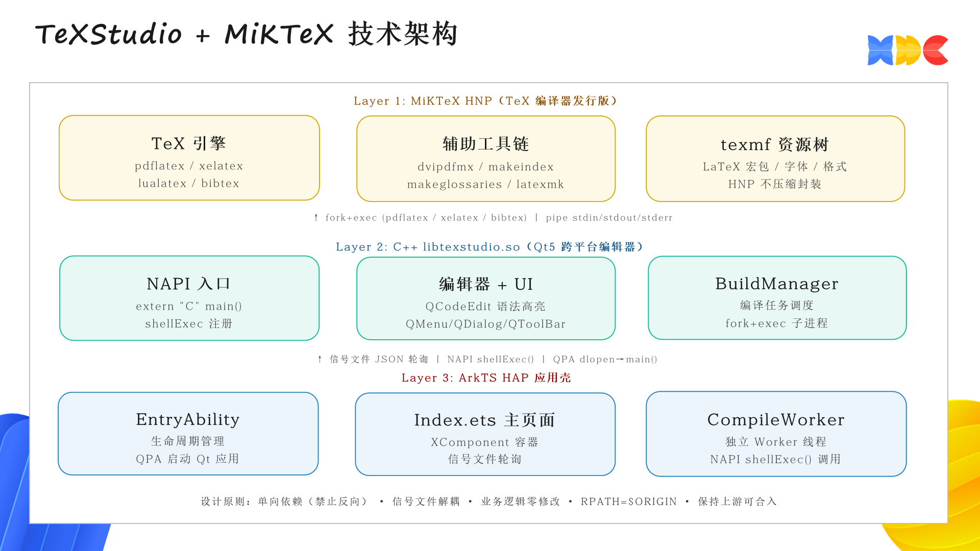Click 'pdflatex / xelatex' line in TeX 引擎 card

pyautogui.click(x=189, y=166)
